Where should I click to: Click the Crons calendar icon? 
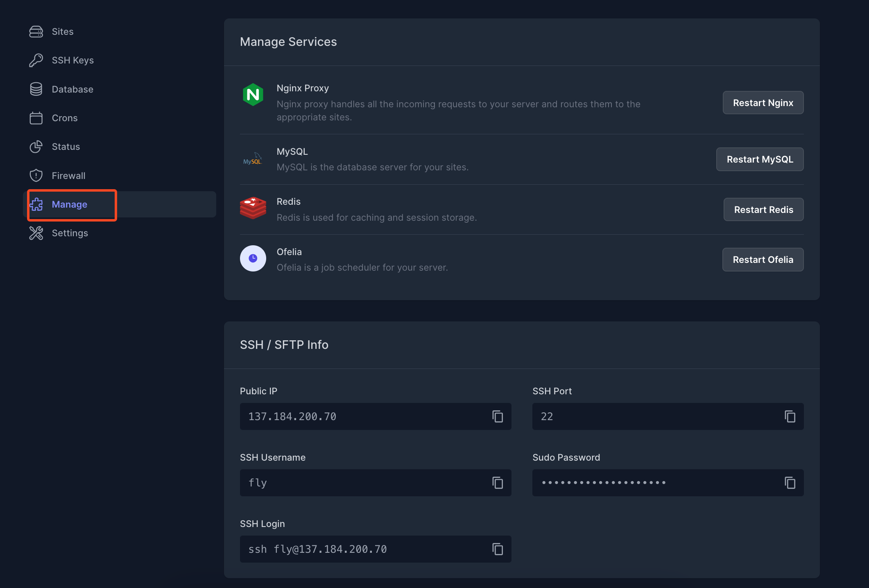click(x=36, y=118)
